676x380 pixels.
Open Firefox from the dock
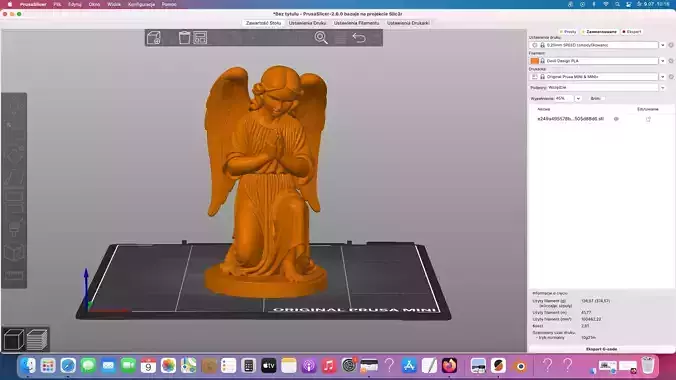[x=449, y=366]
